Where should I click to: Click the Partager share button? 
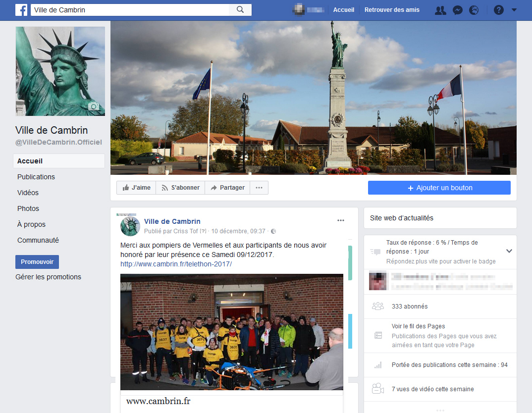point(227,188)
